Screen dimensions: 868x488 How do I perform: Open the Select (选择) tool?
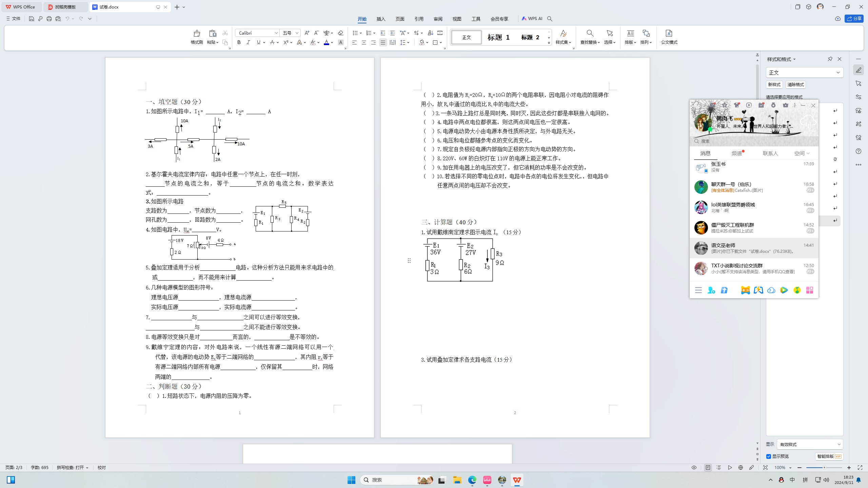[610, 37]
